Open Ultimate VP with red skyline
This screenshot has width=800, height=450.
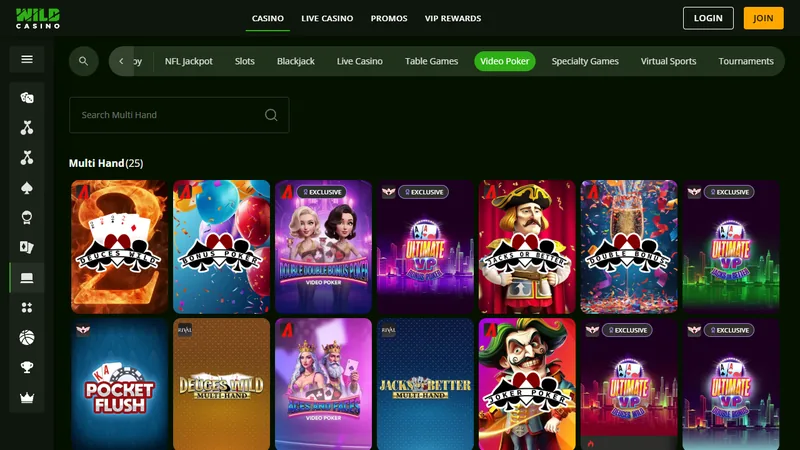click(x=629, y=384)
